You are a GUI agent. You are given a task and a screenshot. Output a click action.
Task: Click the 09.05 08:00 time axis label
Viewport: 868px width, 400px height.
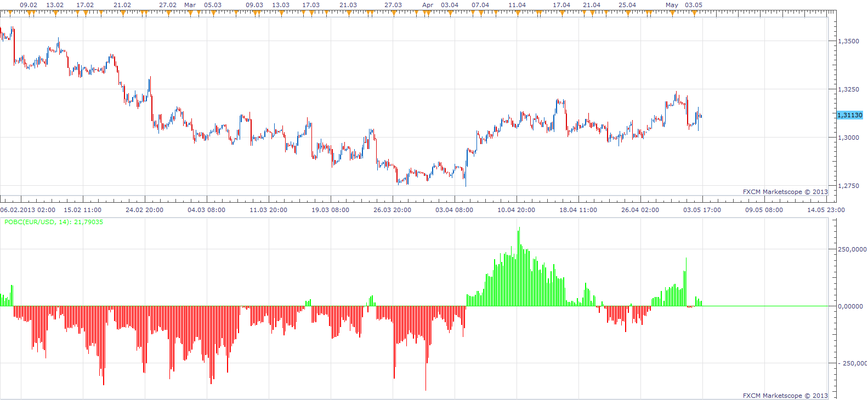pyautogui.click(x=764, y=210)
